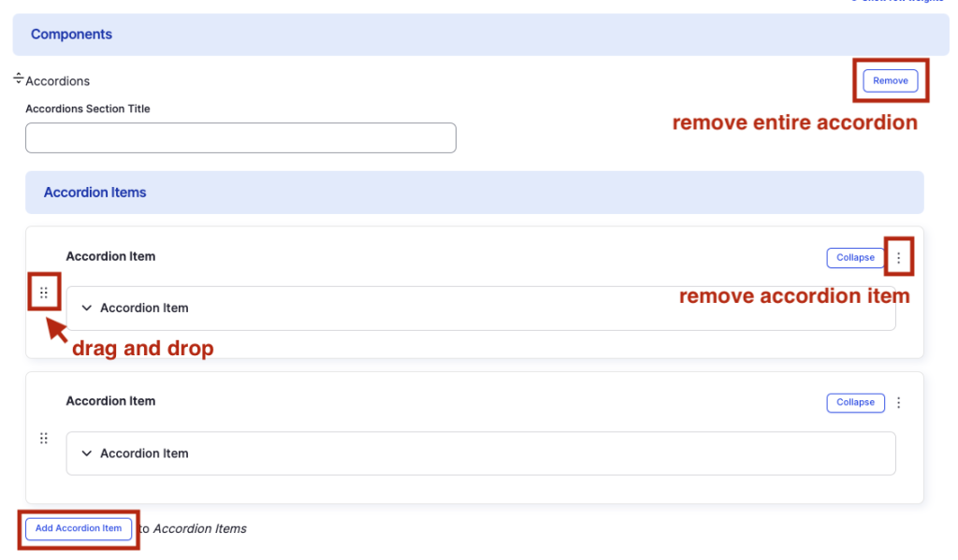The height and width of the screenshot is (560, 958).
Task: Remove the entire Accordions component
Action: coord(890,81)
